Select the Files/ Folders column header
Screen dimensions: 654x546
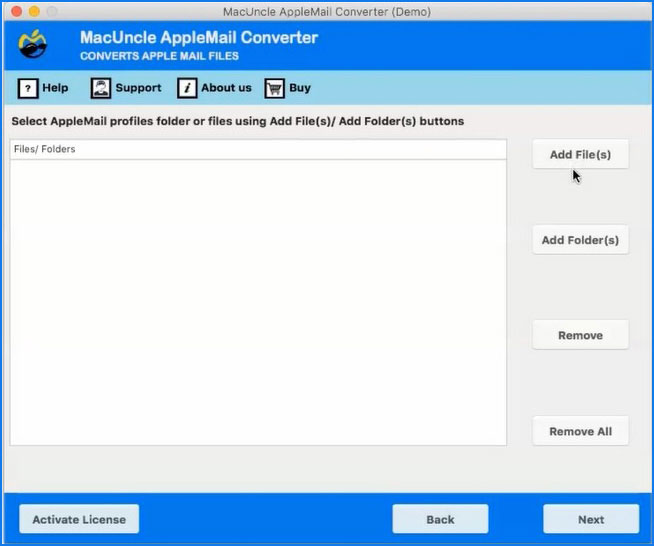[x=258, y=149]
